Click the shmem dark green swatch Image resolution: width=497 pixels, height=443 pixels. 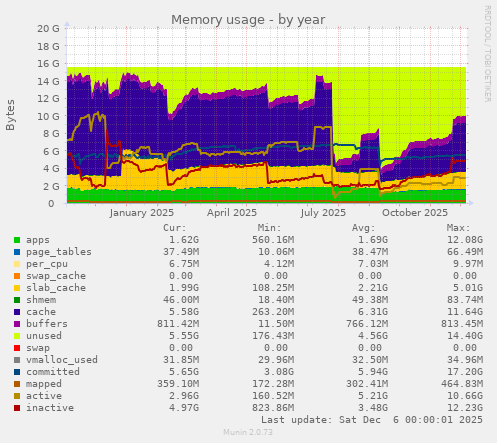coord(17,300)
